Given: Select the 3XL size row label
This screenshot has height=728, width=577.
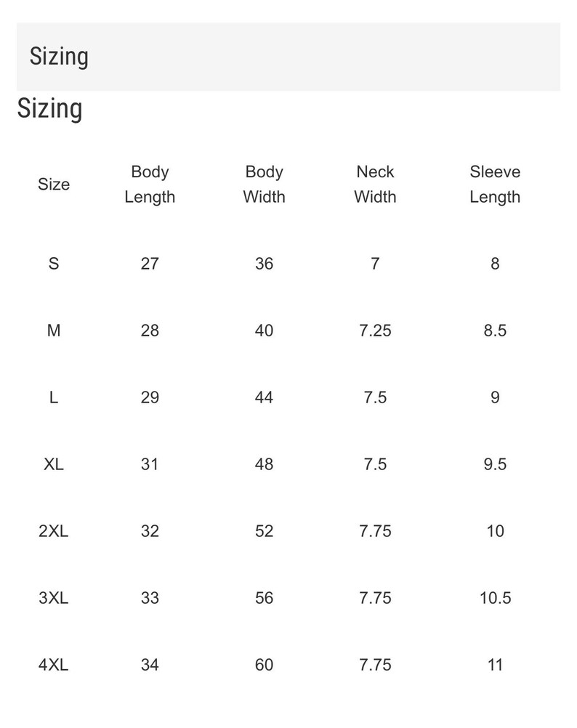Looking at the screenshot, I should pyautogui.click(x=54, y=598).
